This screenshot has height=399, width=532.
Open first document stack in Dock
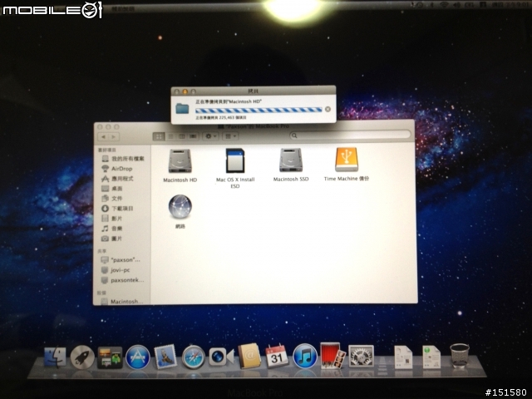coord(403,357)
